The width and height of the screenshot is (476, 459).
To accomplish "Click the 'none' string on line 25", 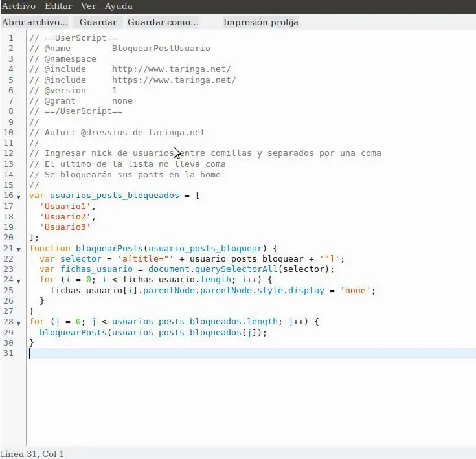I will (356, 291).
